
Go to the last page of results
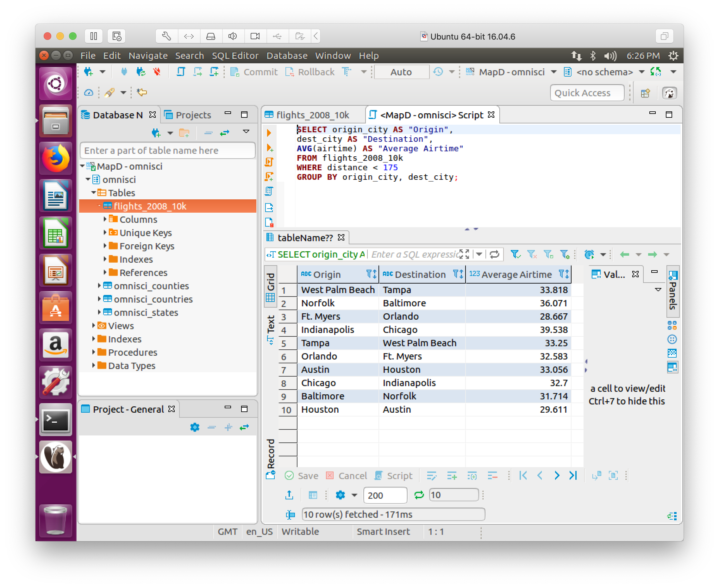pyautogui.click(x=573, y=476)
